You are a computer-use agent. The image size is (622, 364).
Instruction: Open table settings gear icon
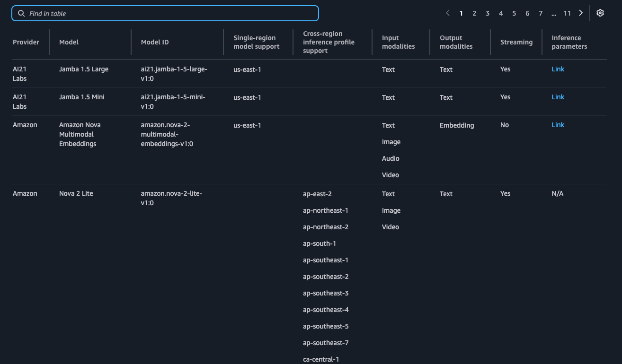600,13
